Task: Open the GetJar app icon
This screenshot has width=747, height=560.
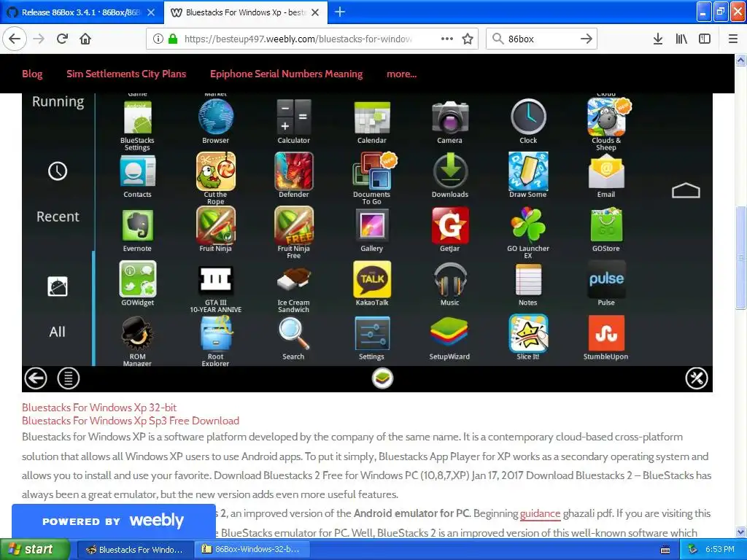Action: [x=450, y=226]
